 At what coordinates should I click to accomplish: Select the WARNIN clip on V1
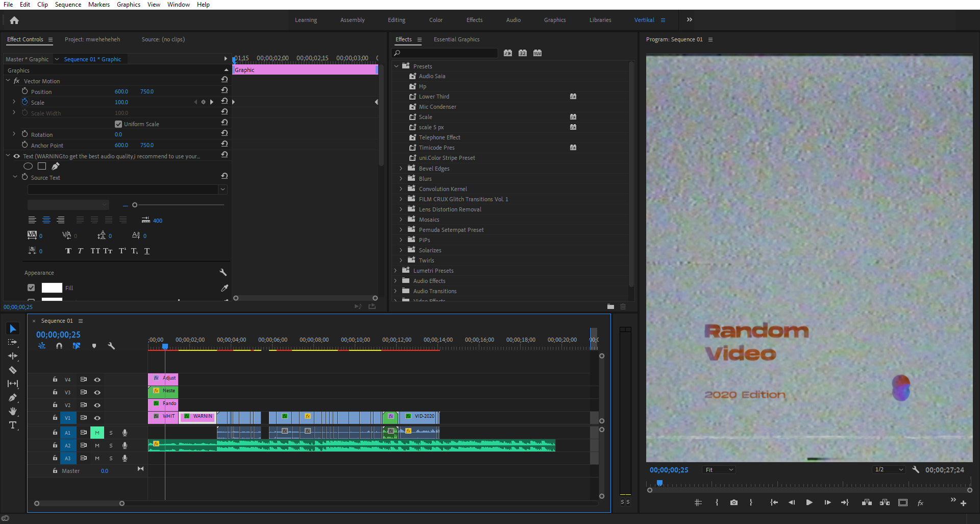tap(198, 417)
